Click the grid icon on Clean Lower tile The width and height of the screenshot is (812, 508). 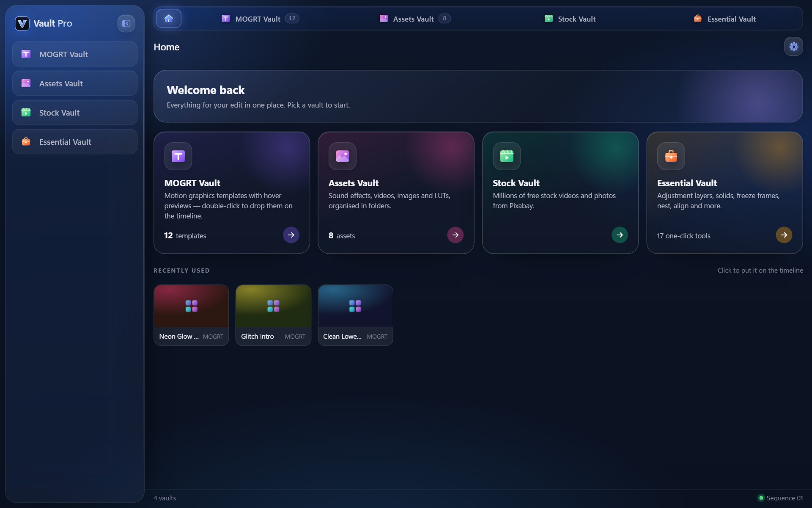pos(355,306)
